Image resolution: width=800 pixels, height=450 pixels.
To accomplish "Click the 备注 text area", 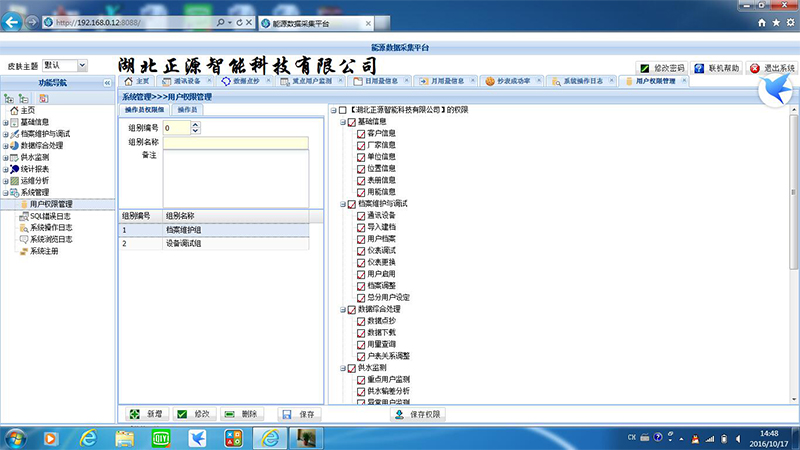I will pyautogui.click(x=236, y=179).
